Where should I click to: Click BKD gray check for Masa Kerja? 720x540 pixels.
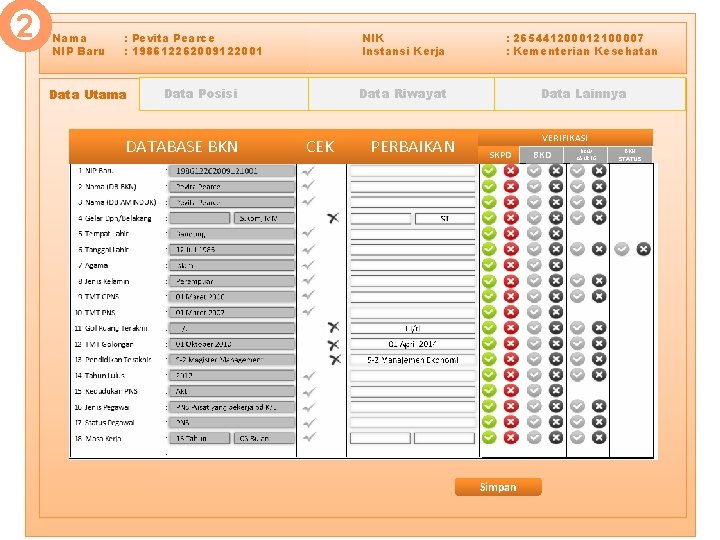pyautogui.click(x=534, y=438)
